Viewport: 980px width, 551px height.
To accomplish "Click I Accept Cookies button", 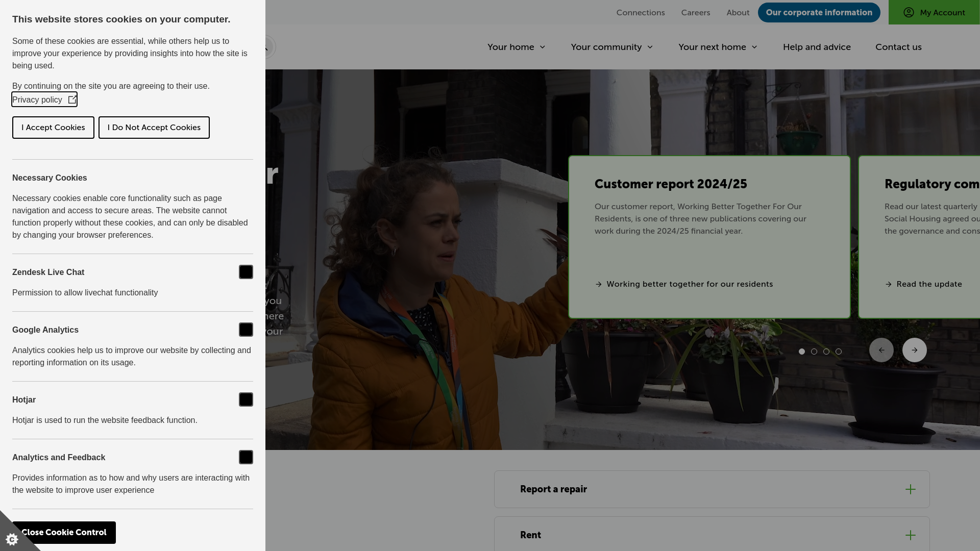I will pyautogui.click(x=53, y=128).
